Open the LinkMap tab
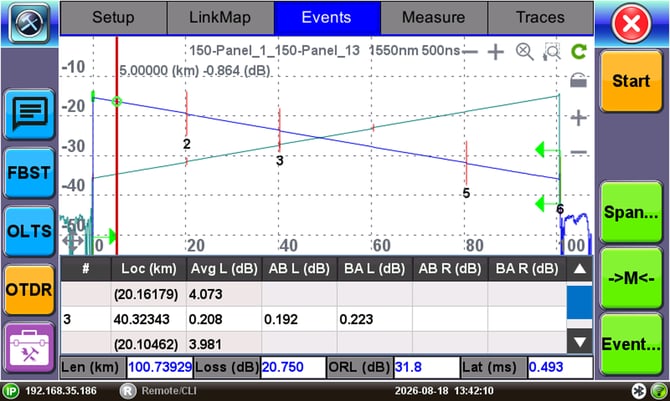The width and height of the screenshot is (670, 401). pos(220,18)
